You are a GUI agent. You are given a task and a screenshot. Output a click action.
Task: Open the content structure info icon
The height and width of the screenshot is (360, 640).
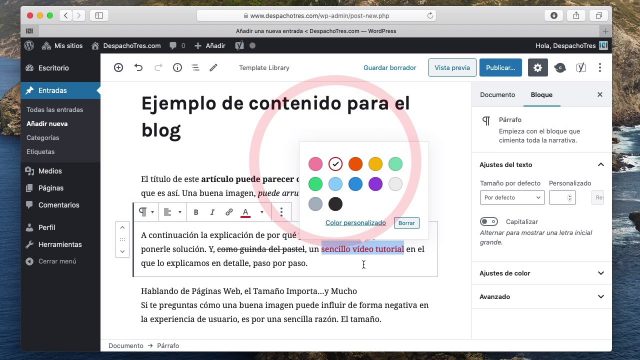[177, 68]
